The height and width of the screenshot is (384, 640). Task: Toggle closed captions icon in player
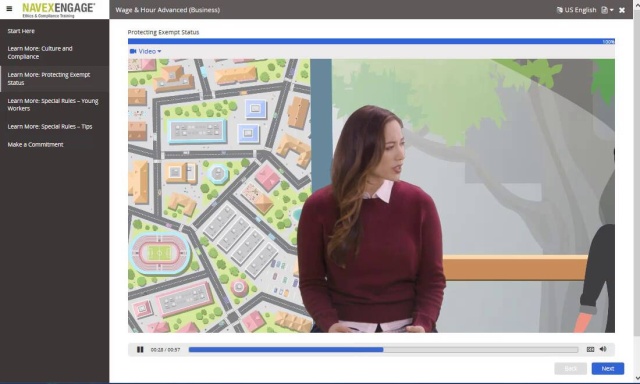click(590, 349)
